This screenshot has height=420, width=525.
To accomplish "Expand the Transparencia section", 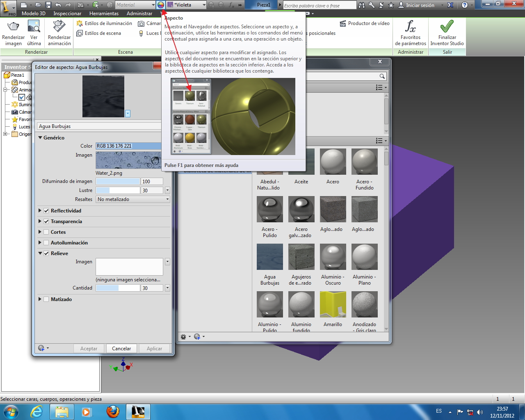I will 40,221.
